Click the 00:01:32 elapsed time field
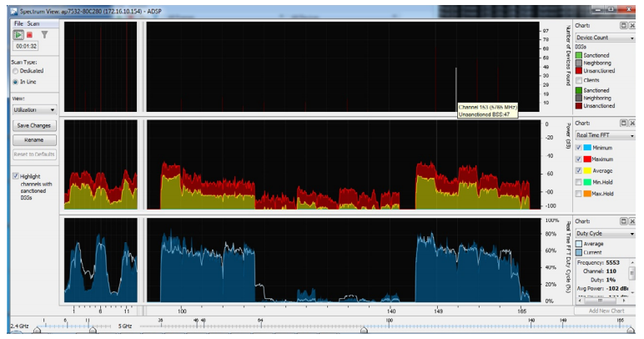Image resolution: width=644 pixels, height=339 pixels. (x=27, y=47)
